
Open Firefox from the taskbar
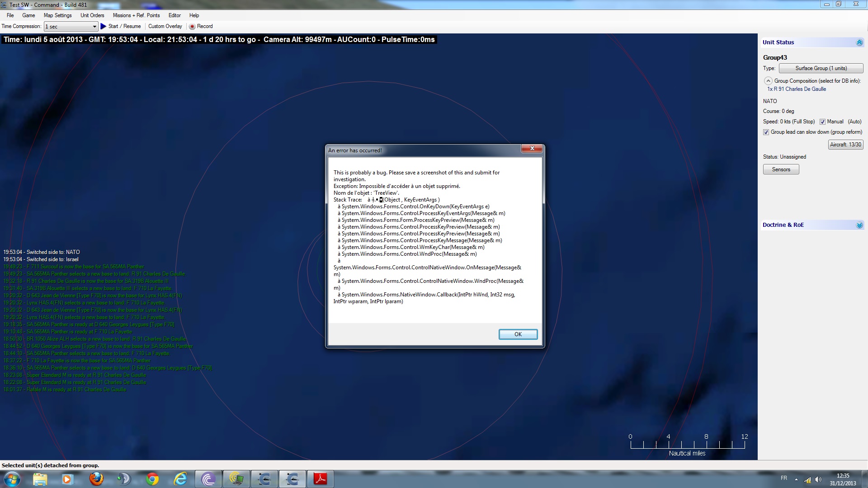96,479
